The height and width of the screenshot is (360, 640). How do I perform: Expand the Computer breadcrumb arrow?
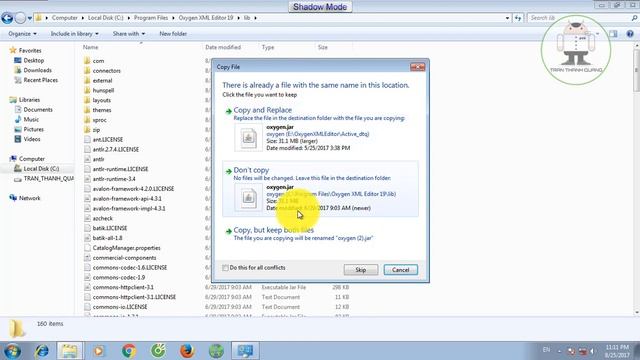point(82,18)
